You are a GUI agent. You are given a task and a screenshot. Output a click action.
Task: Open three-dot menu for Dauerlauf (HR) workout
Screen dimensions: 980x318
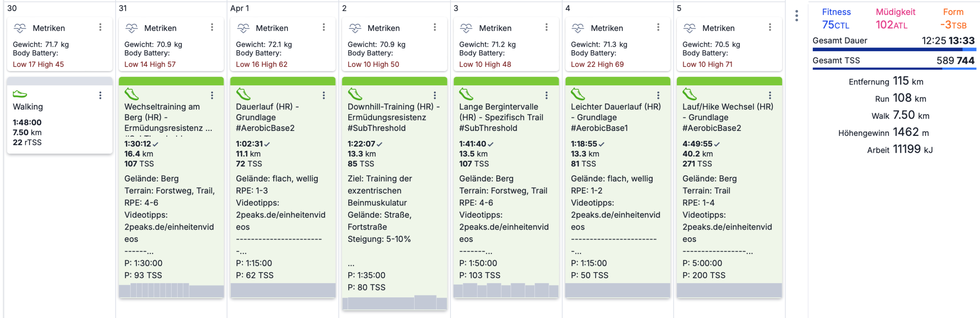tap(324, 95)
